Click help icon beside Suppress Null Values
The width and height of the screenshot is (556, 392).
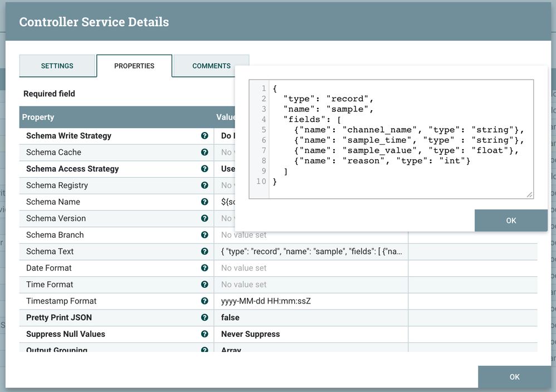(204, 334)
